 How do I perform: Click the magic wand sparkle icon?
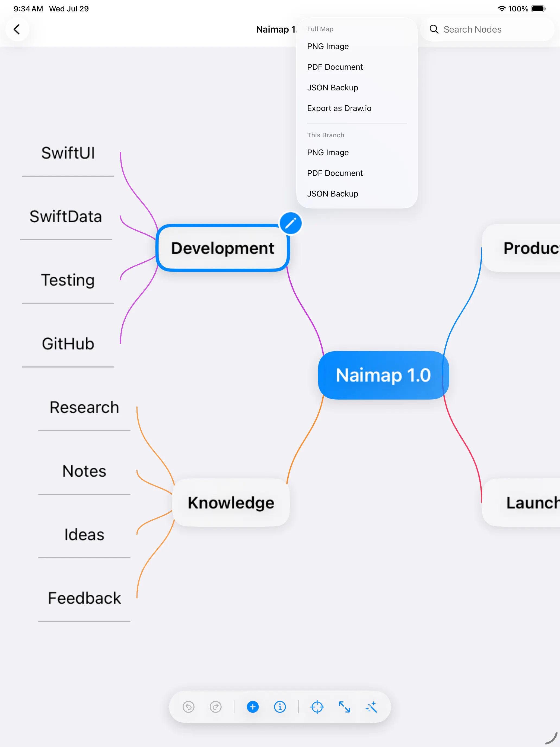click(x=371, y=707)
